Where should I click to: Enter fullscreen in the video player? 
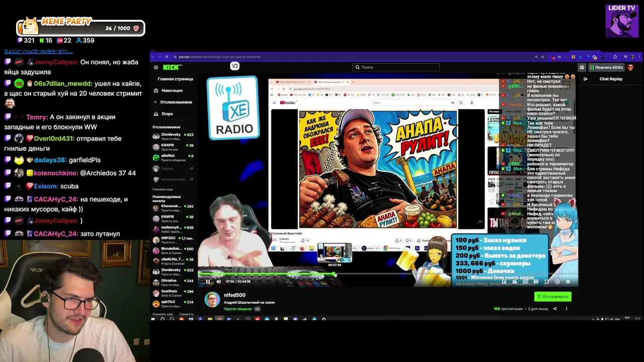[x=546, y=282]
